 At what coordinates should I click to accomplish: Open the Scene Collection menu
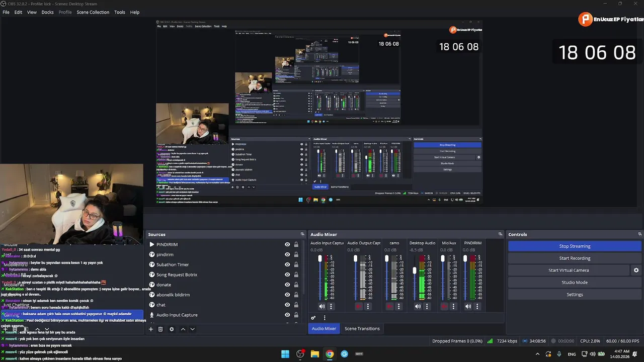pos(93,12)
